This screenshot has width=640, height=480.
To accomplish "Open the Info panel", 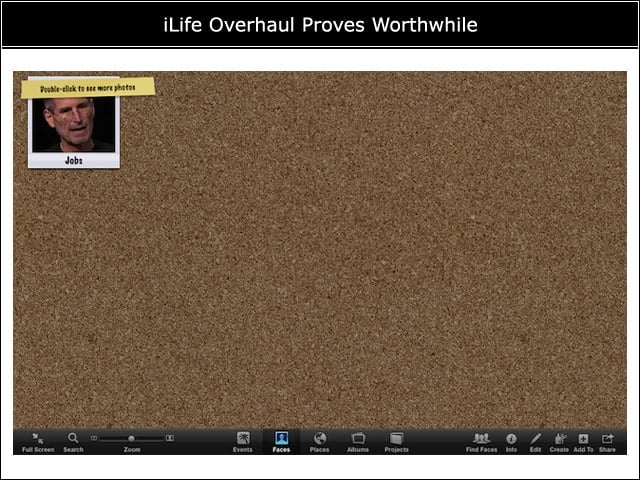I will click(511, 442).
